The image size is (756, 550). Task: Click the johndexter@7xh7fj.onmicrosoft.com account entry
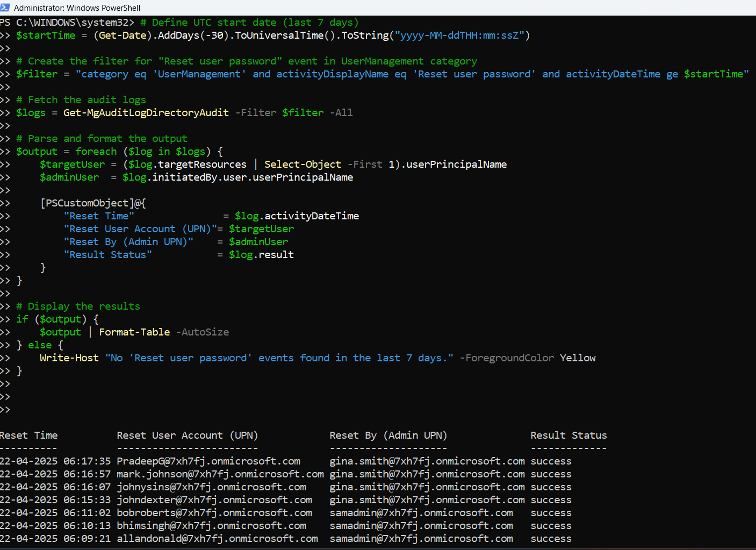pyautogui.click(x=214, y=500)
